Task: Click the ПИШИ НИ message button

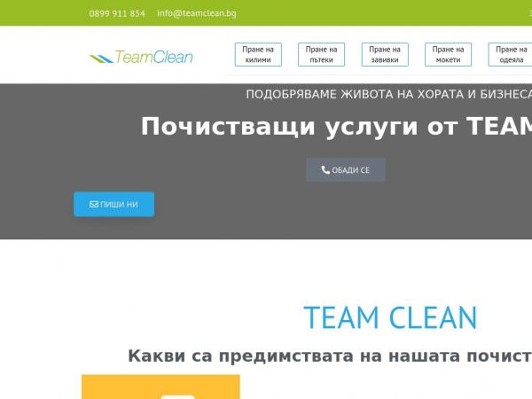Action: (x=114, y=204)
